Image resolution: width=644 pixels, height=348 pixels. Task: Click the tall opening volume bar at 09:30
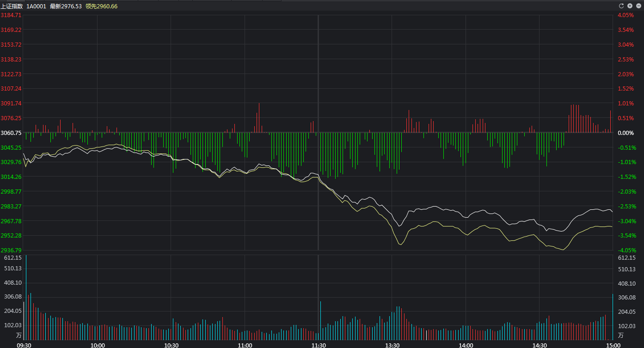click(x=26, y=297)
